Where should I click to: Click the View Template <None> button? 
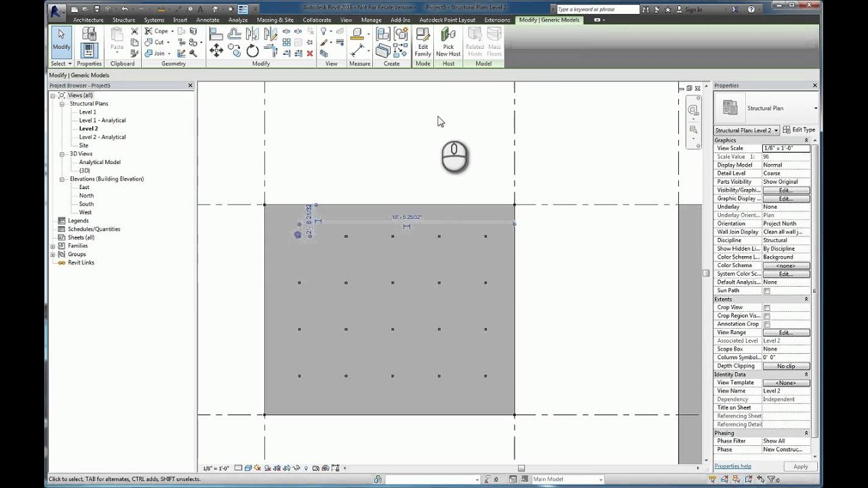[x=786, y=383]
